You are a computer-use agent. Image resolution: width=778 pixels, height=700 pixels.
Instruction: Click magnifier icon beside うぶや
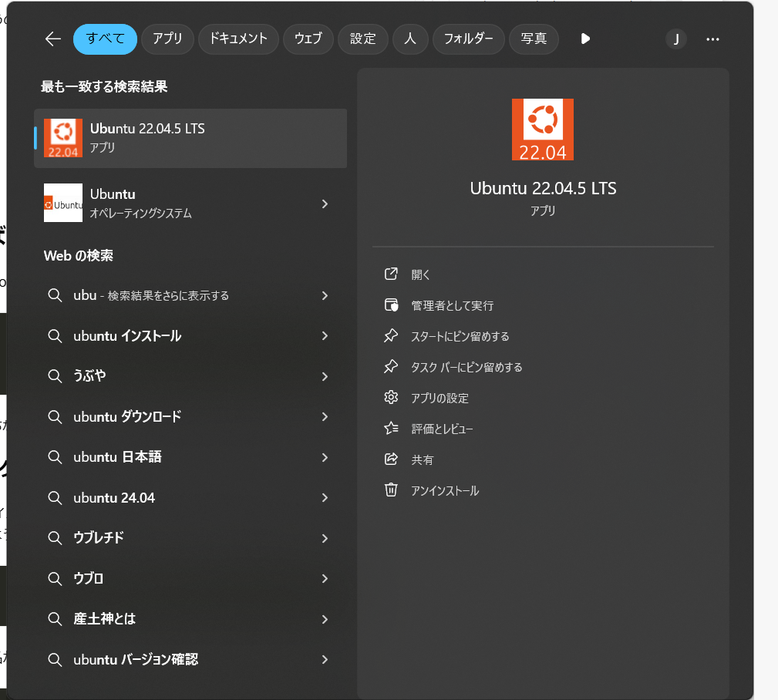[55, 376]
